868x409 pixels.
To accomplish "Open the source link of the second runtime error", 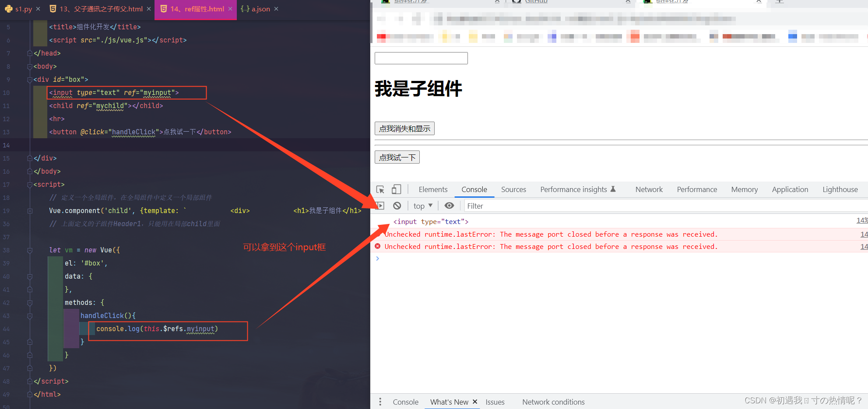I will pyautogui.click(x=864, y=247).
